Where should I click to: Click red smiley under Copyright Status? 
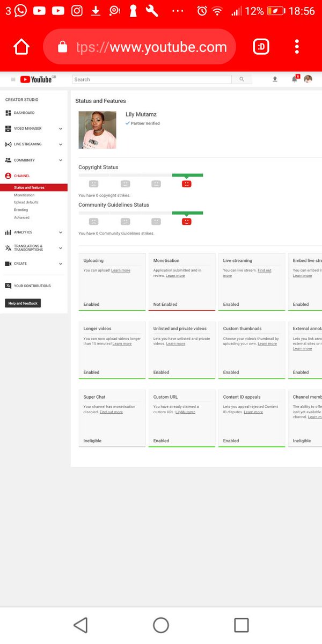[186, 184]
